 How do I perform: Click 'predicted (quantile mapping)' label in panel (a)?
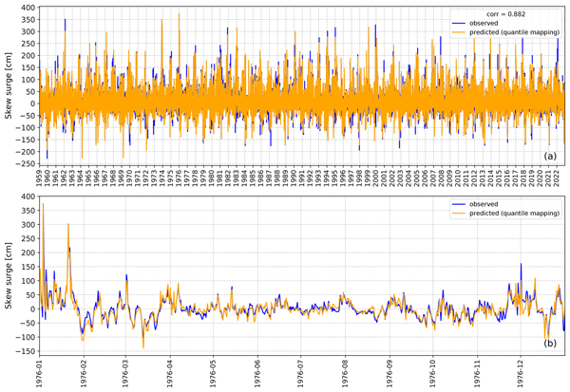[514, 32]
